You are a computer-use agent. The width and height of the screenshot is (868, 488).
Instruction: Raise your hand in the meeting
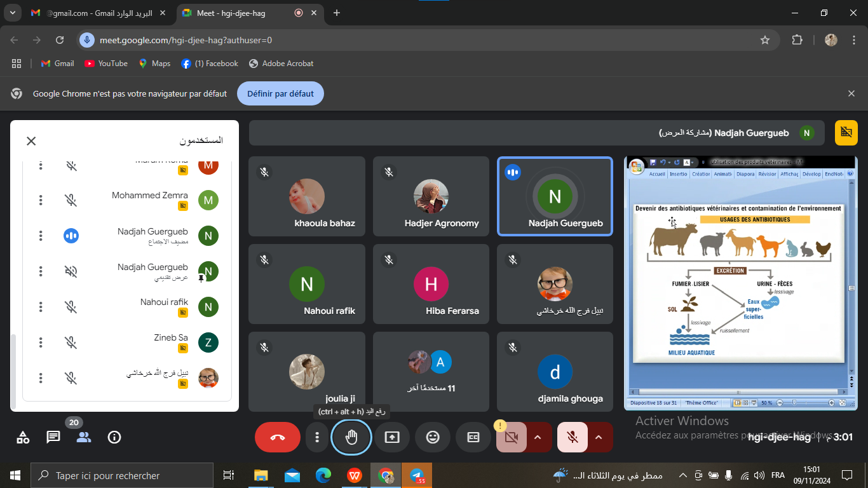tap(351, 437)
